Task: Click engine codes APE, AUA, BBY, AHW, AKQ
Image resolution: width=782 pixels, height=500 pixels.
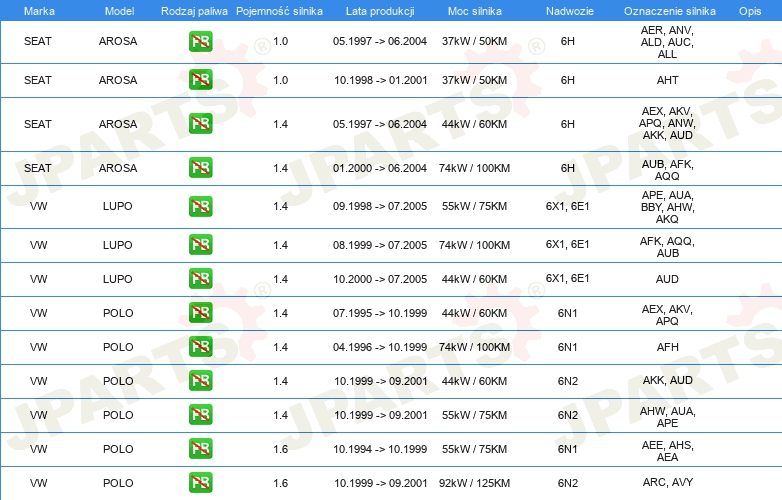Action: pos(667,207)
